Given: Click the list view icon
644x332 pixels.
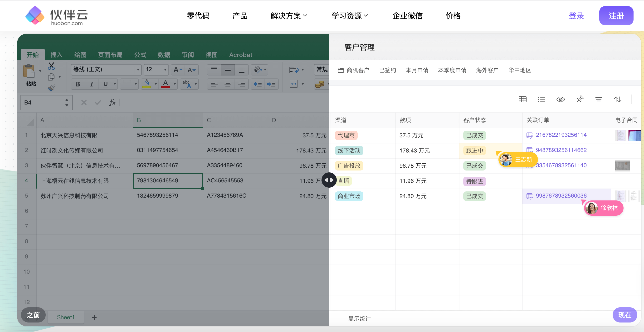Looking at the screenshot, I should tap(542, 99).
